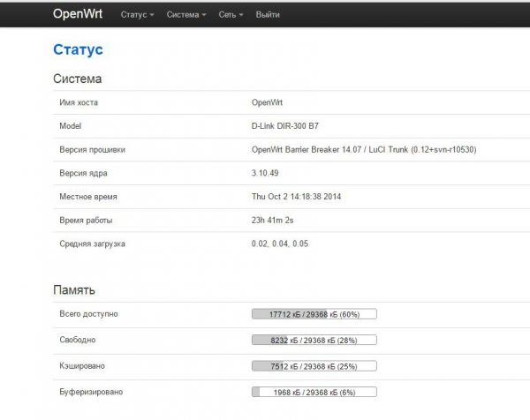Select the kernel version 3.10.49
Viewport: 530px width, 420px height.
[x=265, y=173]
